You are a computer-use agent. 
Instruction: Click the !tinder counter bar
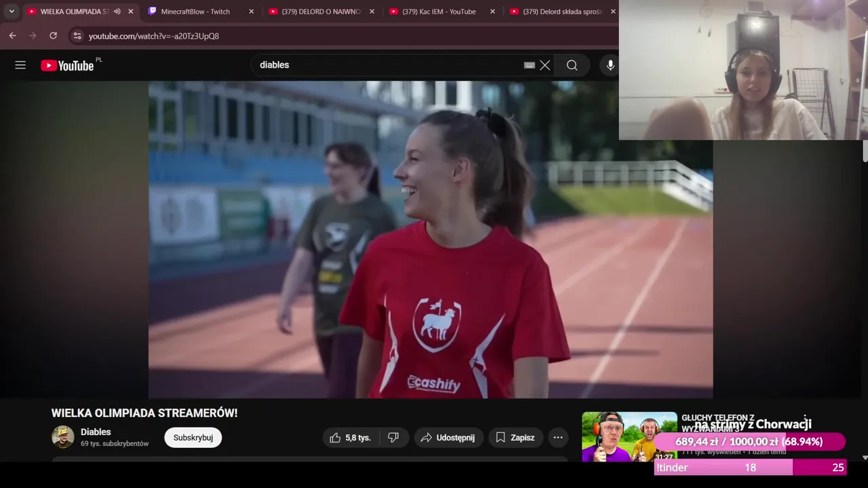pos(750,468)
